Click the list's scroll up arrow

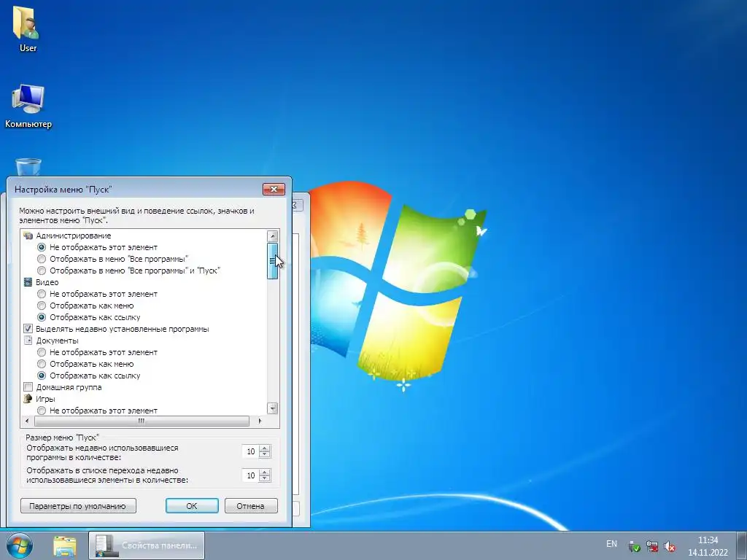pos(273,236)
